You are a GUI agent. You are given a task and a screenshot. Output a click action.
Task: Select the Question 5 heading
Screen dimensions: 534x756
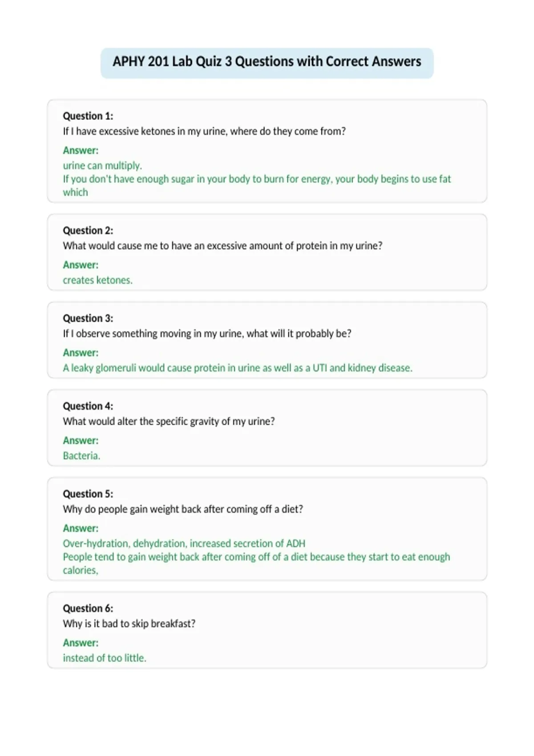pos(88,494)
